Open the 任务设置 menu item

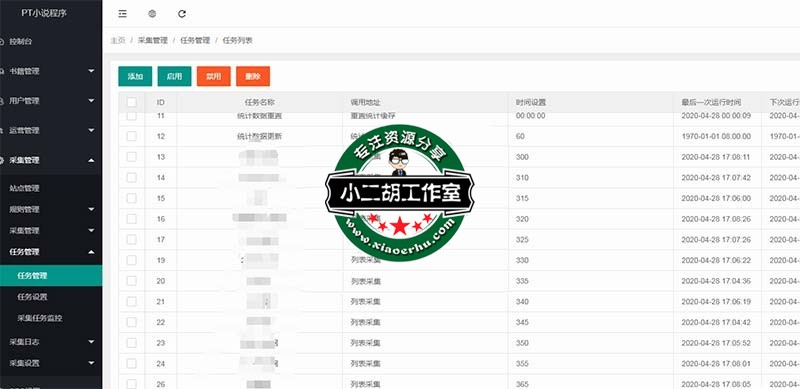click(32, 297)
